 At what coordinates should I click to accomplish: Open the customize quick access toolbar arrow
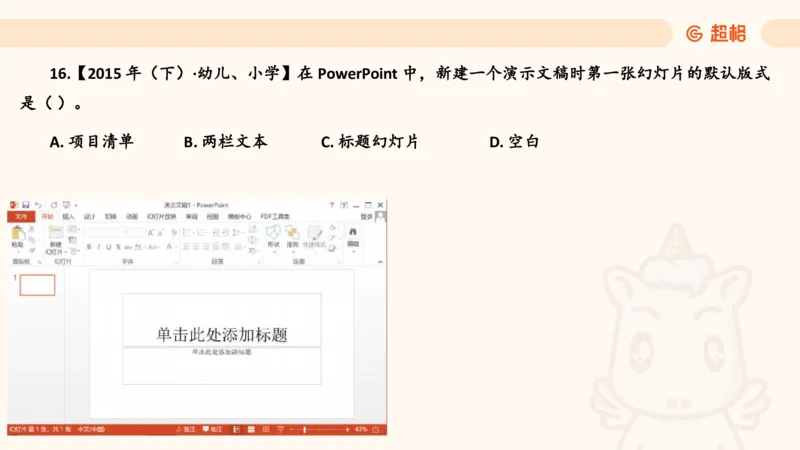point(76,205)
